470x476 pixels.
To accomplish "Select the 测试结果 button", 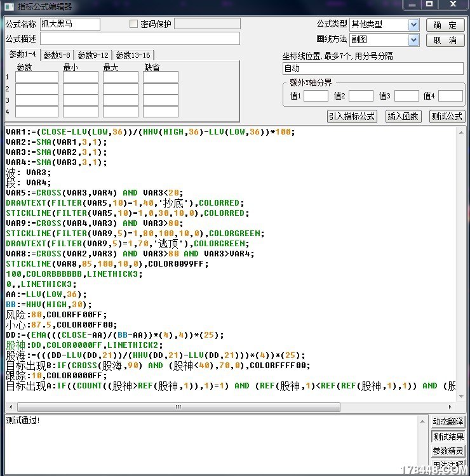I will (448, 437).
